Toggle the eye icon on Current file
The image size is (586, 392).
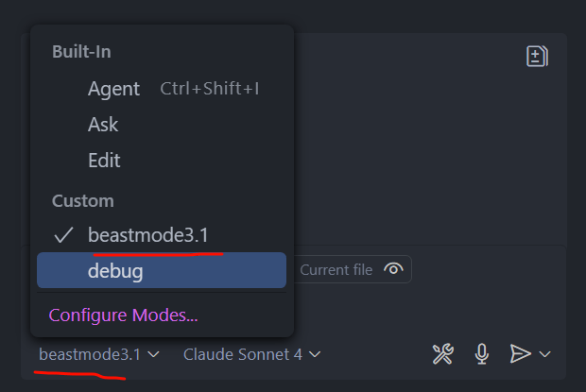tap(393, 269)
